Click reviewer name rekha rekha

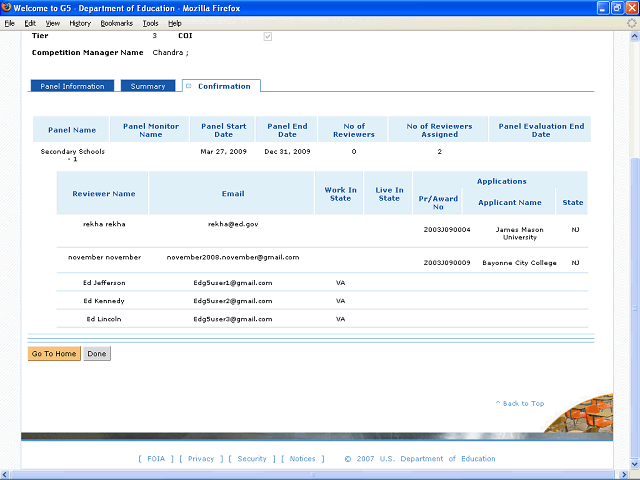tap(104, 224)
